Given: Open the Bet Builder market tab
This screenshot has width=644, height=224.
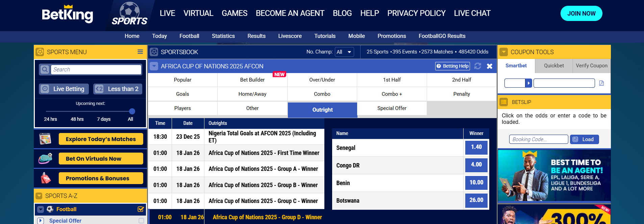Looking at the screenshot, I should pyautogui.click(x=252, y=80).
